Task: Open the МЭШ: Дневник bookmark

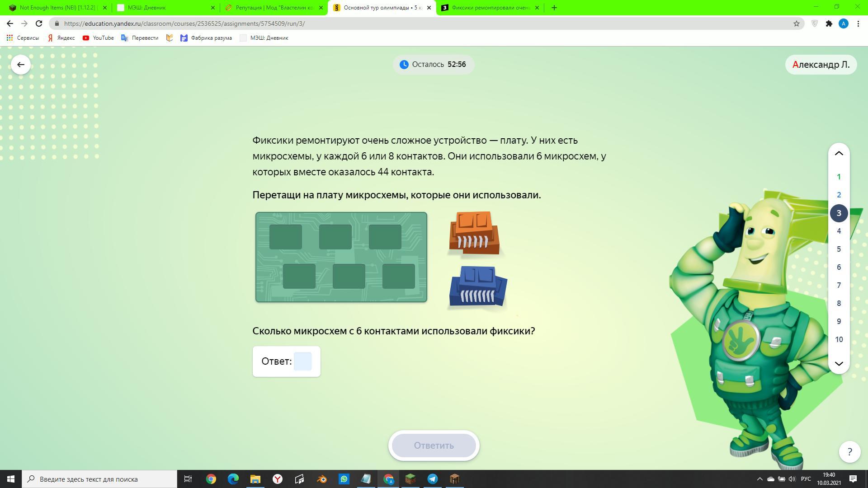Action: click(264, 38)
